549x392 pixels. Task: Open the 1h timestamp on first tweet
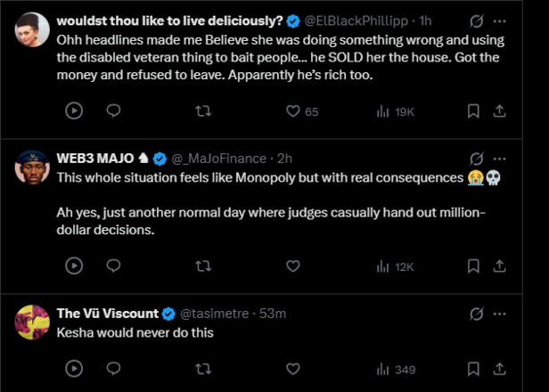(x=426, y=20)
